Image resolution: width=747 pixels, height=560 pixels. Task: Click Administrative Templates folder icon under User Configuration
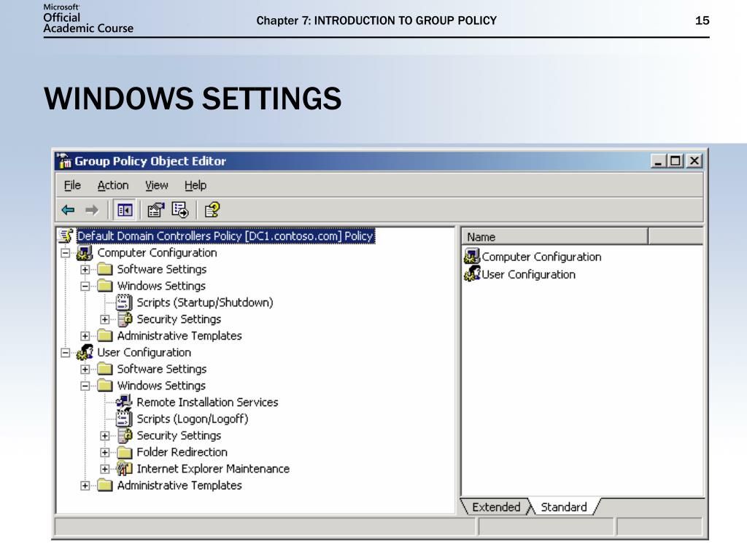coord(105,485)
